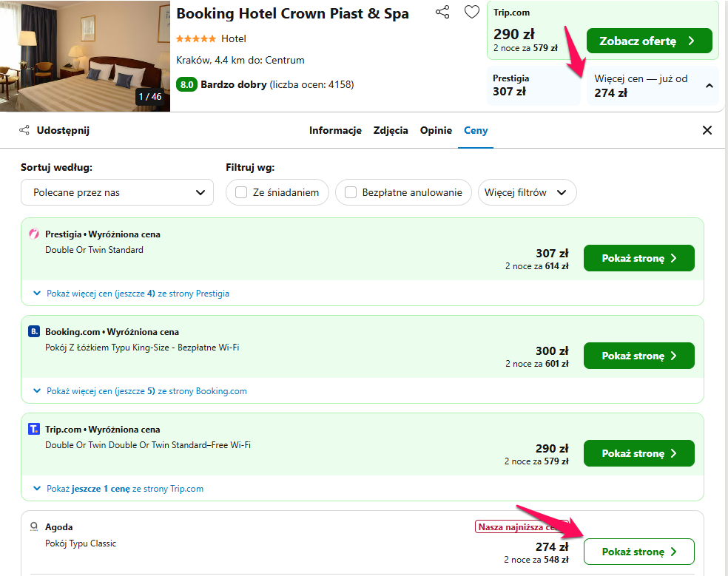Collapse the Więcej cen — już od 274 zł panel
The height and width of the screenshot is (576, 728).
[x=653, y=86]
